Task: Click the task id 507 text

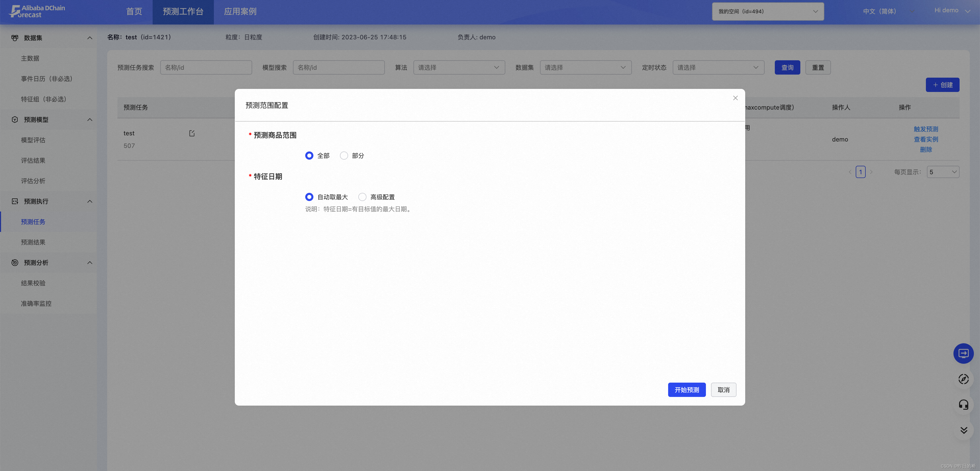Action: (129, 146)
